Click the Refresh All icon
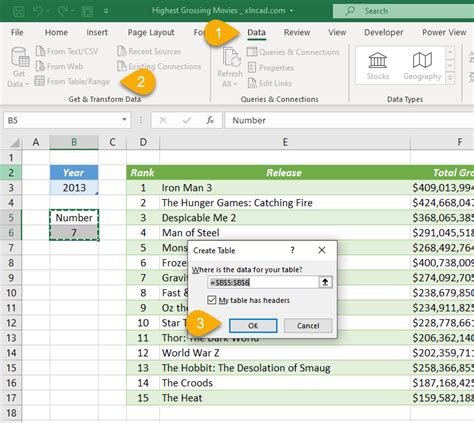The width and height of the screenshot is (474, 423). pyautogui.click(x=231, y=58)
